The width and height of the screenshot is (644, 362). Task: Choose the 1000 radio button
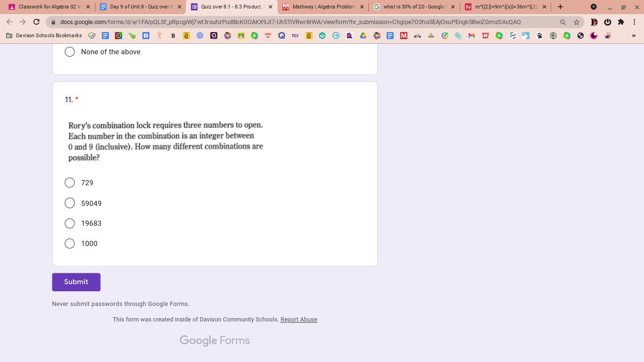coord(70,243)
